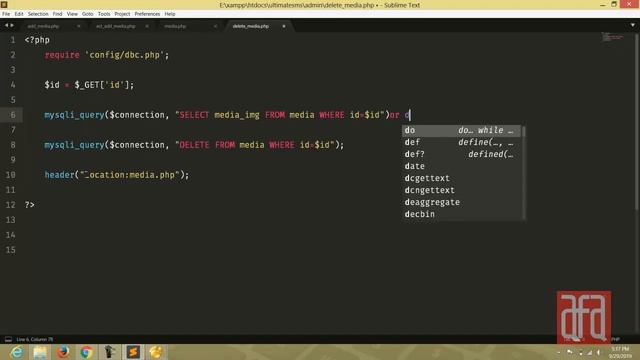
Task: Open the Project menu
Action: coord(122,14)
